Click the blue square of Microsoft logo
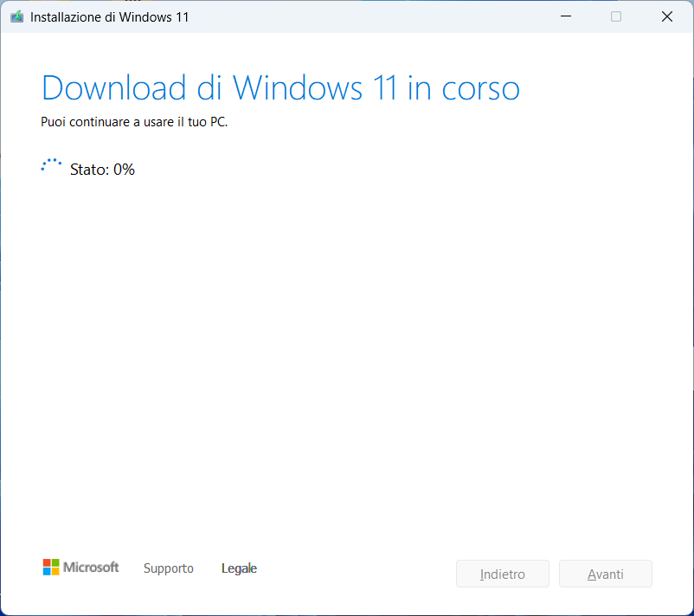 [48, 572]
